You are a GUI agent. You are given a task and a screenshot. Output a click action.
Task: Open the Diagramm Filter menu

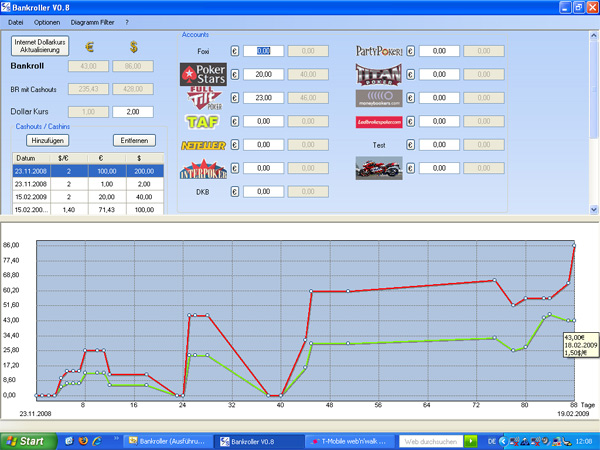pyautogui.click(x=92, y=23)
